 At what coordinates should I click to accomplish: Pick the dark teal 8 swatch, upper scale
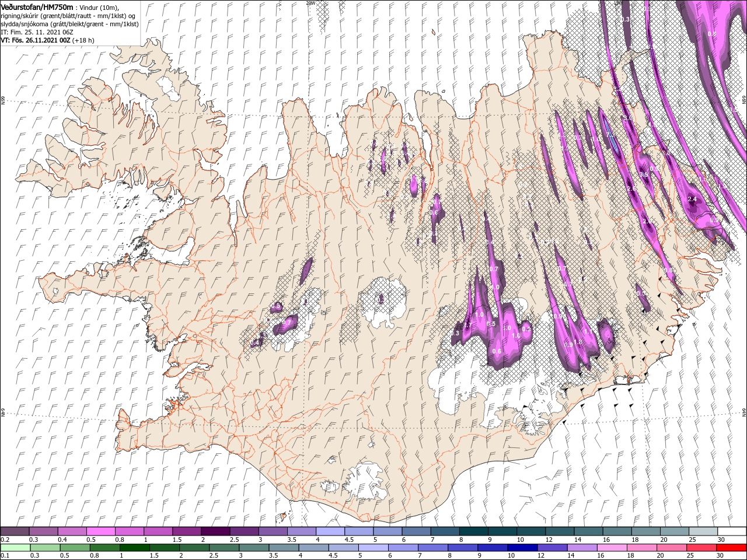pos(473,531)
